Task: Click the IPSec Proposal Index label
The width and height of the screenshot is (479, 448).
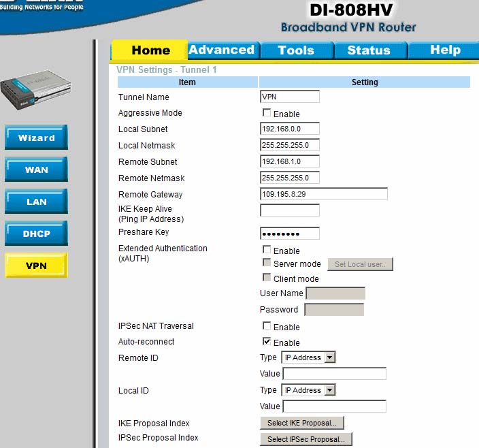Action: (x=159, y=438)
